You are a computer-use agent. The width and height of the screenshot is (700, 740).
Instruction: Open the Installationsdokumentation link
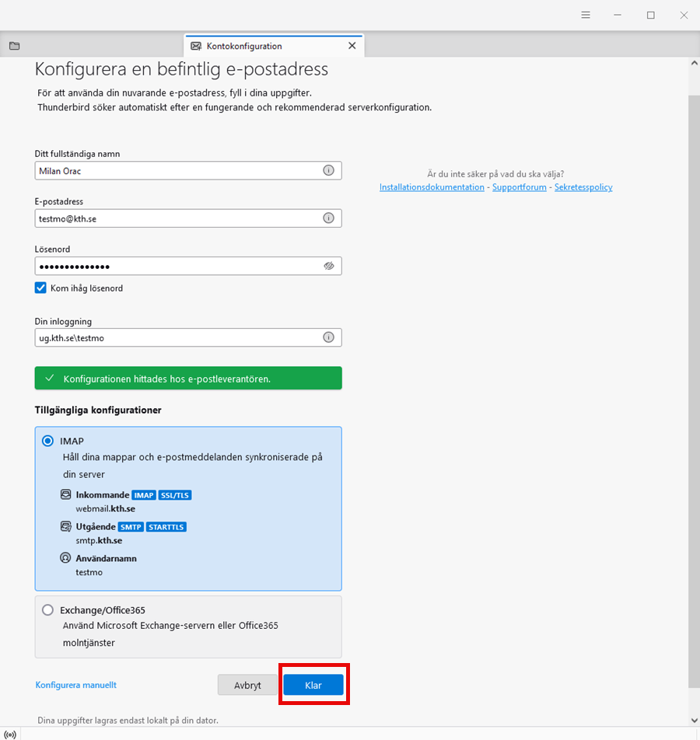pyautogui.click(x=432, y=187)
